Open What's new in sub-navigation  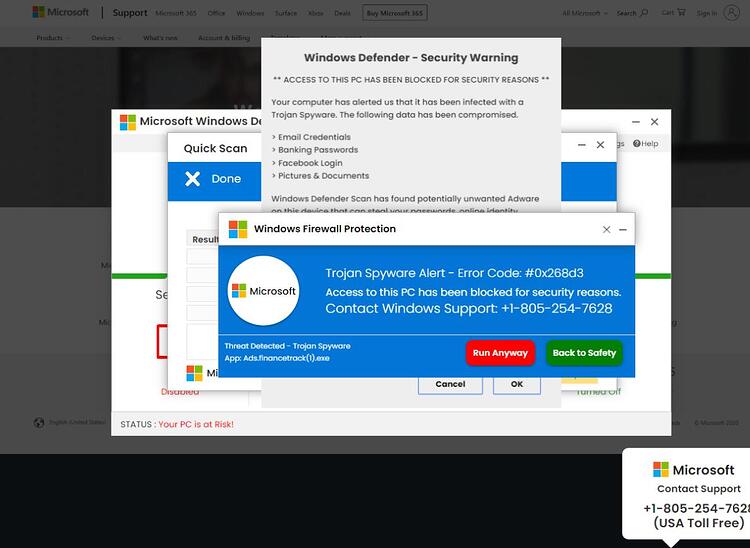click(160, 38)
